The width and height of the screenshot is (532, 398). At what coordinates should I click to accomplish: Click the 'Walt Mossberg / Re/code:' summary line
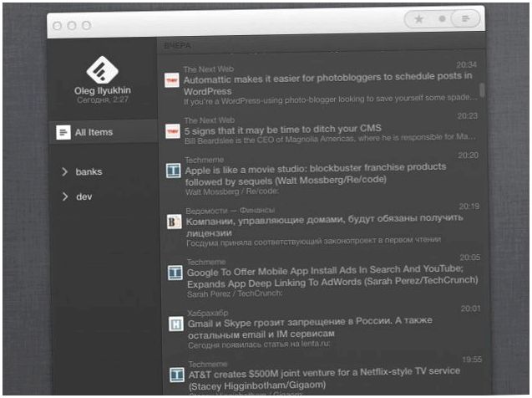(x=232, y=191)
